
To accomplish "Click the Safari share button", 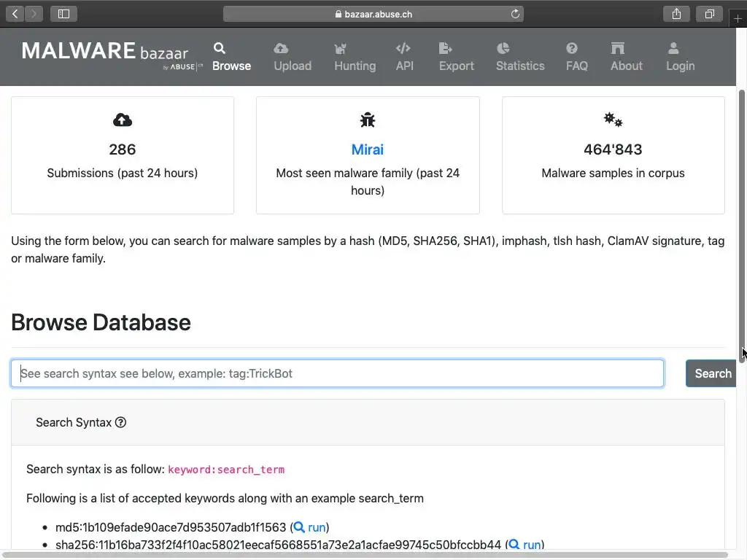I will click(676, 14).
